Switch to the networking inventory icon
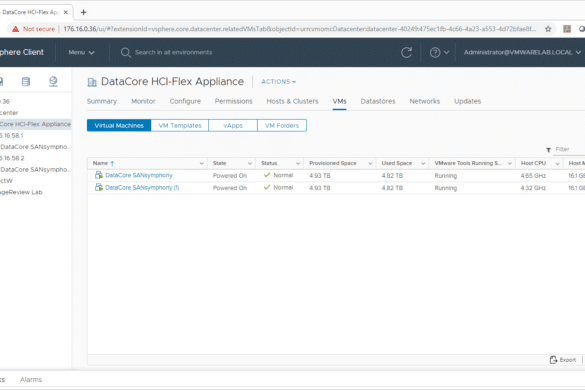585x390 pixels. [53, 81]
